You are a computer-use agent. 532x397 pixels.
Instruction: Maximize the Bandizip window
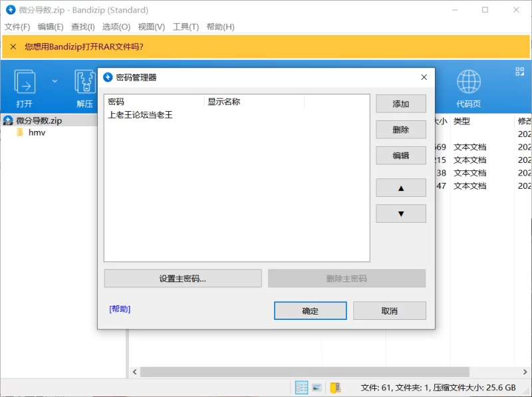point(485,10)
